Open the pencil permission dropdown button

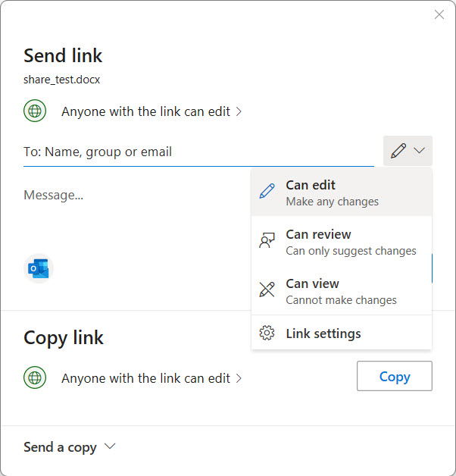click(x=408, y=151)
